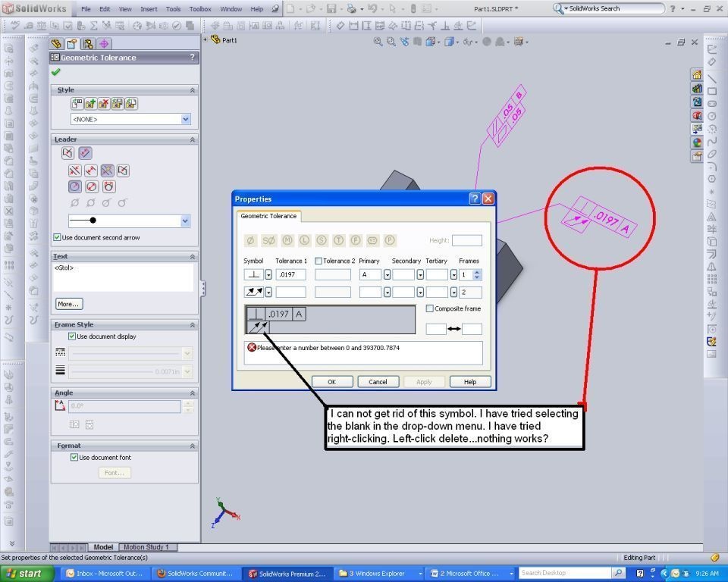Click Help in Properties dialog
Screen dimensions: 728x582
[470, 381]
